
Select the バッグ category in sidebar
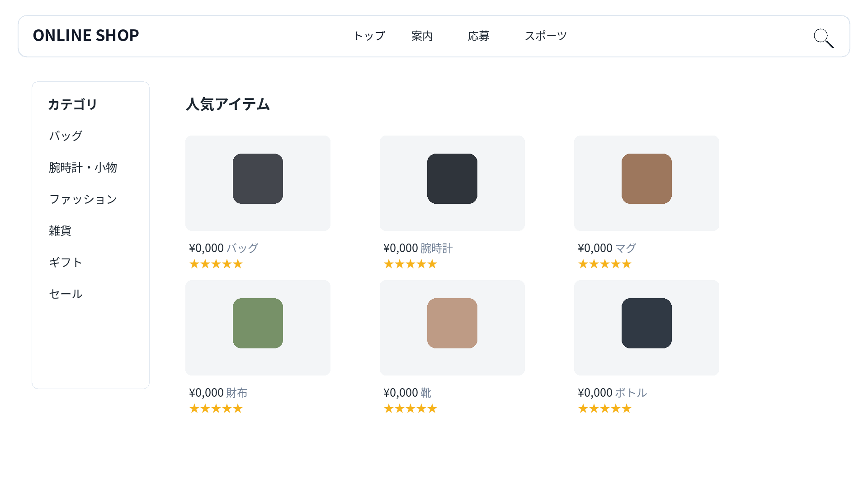(66, 136)
